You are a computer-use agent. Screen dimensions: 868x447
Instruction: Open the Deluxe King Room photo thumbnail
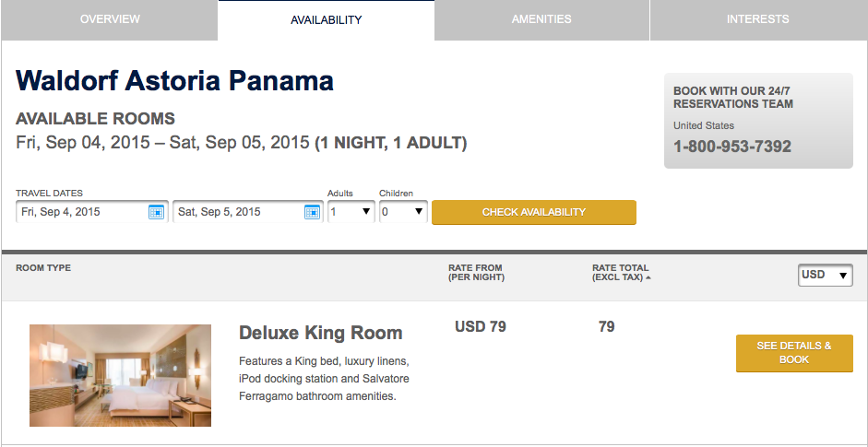120,375
